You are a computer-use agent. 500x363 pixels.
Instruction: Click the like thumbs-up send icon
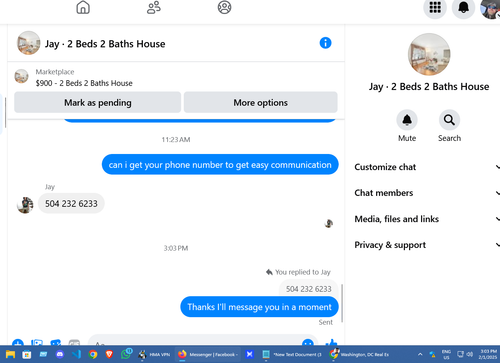[331, 343]
